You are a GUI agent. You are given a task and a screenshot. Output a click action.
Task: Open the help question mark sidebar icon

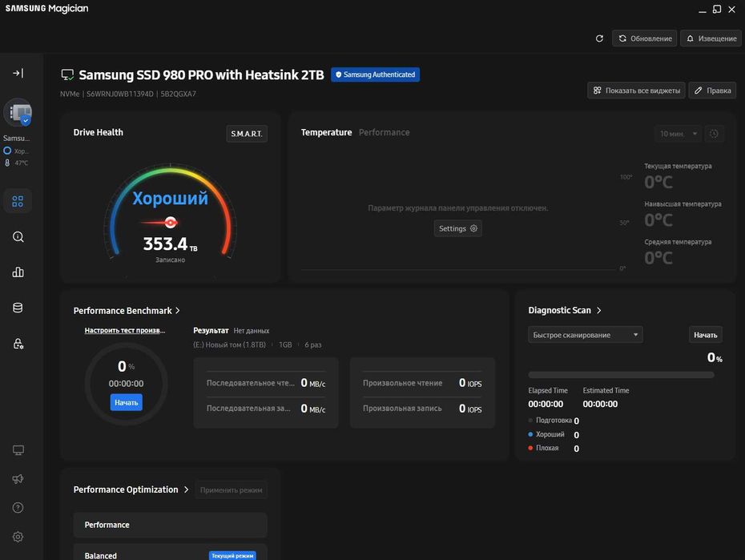point(18,508)
